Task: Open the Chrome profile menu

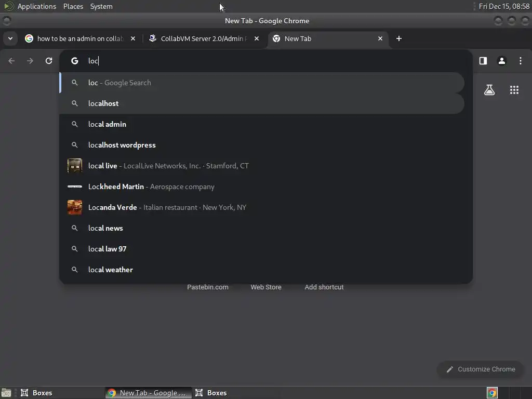Action: click(502, 61)
